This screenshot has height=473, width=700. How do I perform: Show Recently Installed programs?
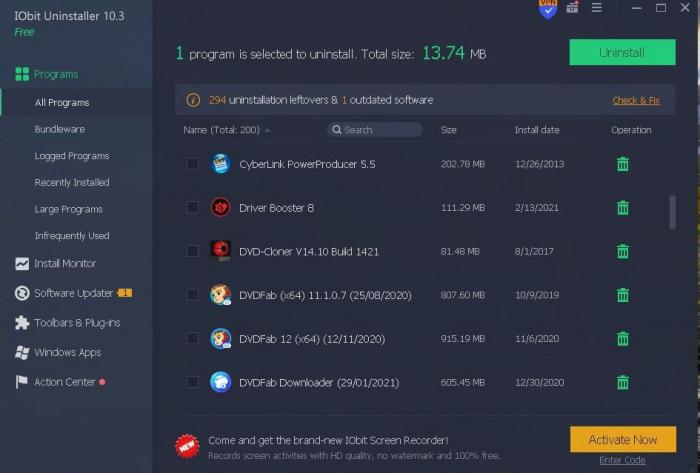click(x=72, y=183)
